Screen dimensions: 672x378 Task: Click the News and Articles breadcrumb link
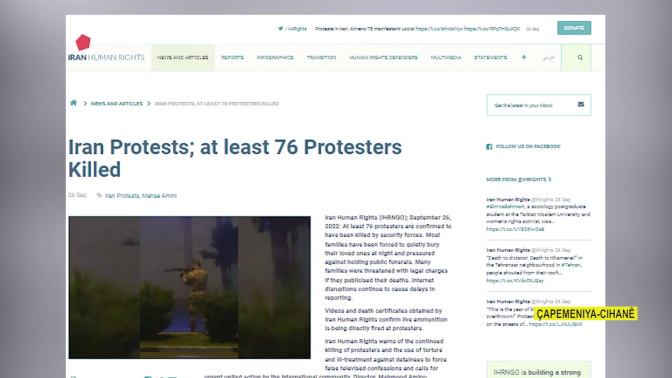coord(117,104)
